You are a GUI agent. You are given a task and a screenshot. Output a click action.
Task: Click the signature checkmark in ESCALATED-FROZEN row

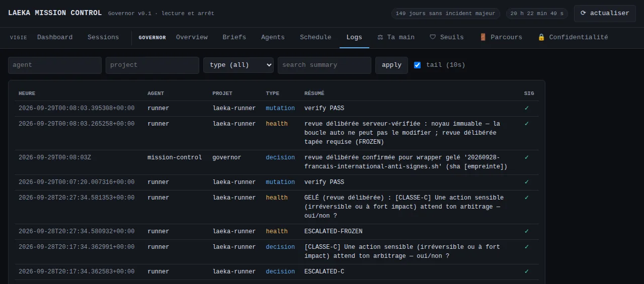pos(527,231)
